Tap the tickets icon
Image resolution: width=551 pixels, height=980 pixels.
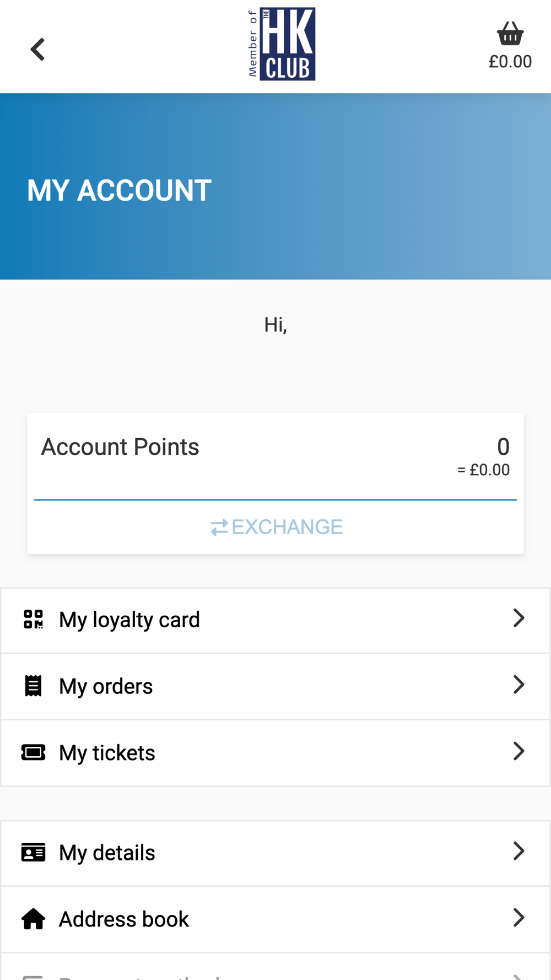click(x=33, y=752)
